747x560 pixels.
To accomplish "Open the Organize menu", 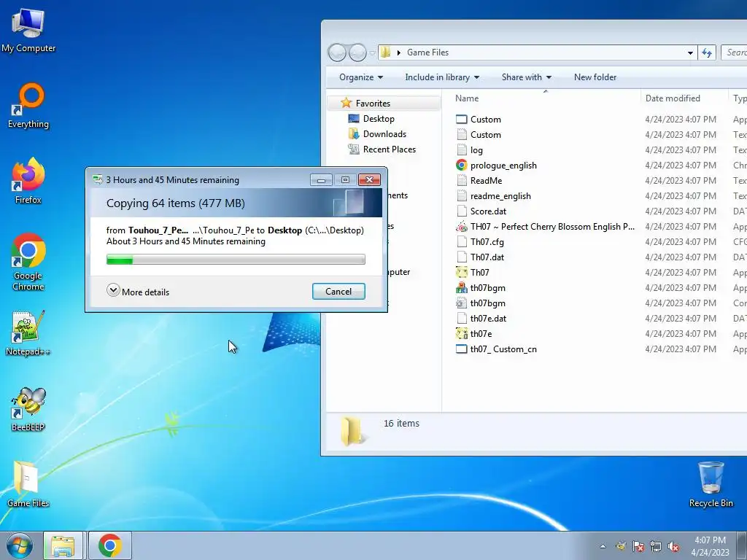I will click(x=361, y=77).
